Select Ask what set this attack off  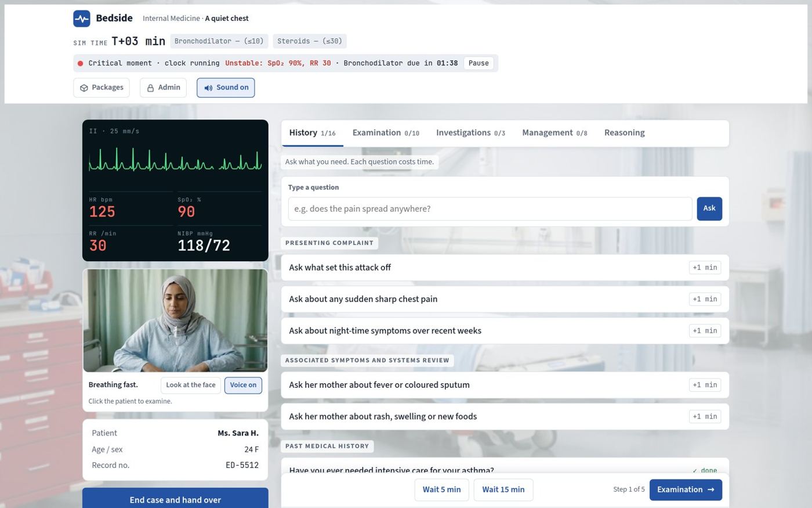click(505, 268)
